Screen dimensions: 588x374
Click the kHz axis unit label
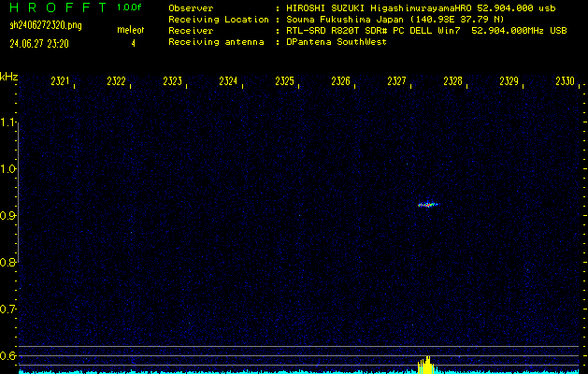8,76
